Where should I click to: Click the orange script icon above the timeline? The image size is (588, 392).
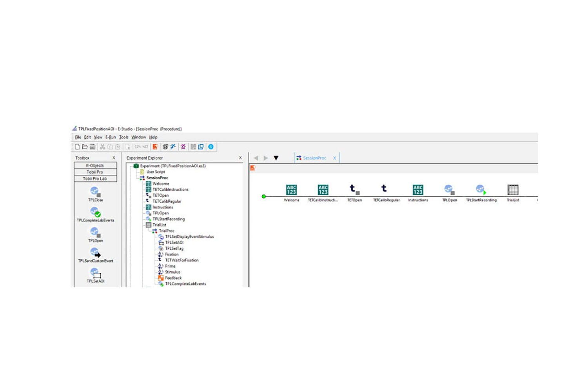(253, 168)
